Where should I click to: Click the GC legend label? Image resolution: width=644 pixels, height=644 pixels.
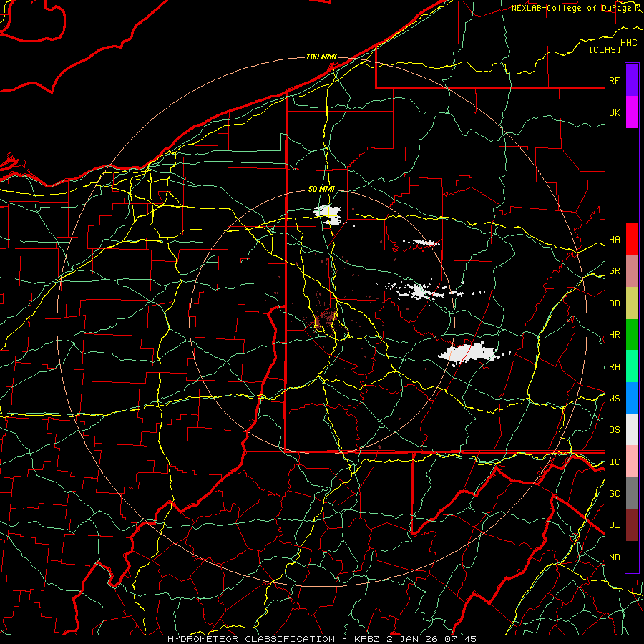click(x=614, y=493)
